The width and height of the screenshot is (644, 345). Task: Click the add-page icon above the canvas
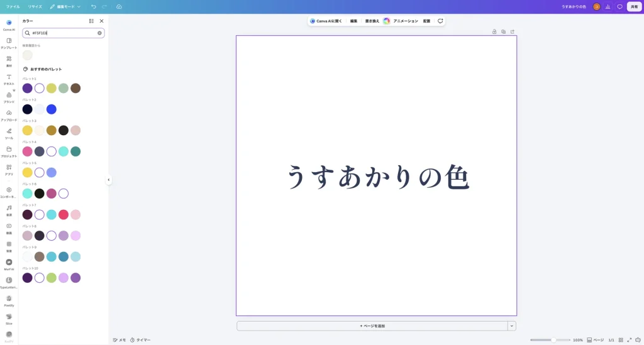tap(512, 31)
